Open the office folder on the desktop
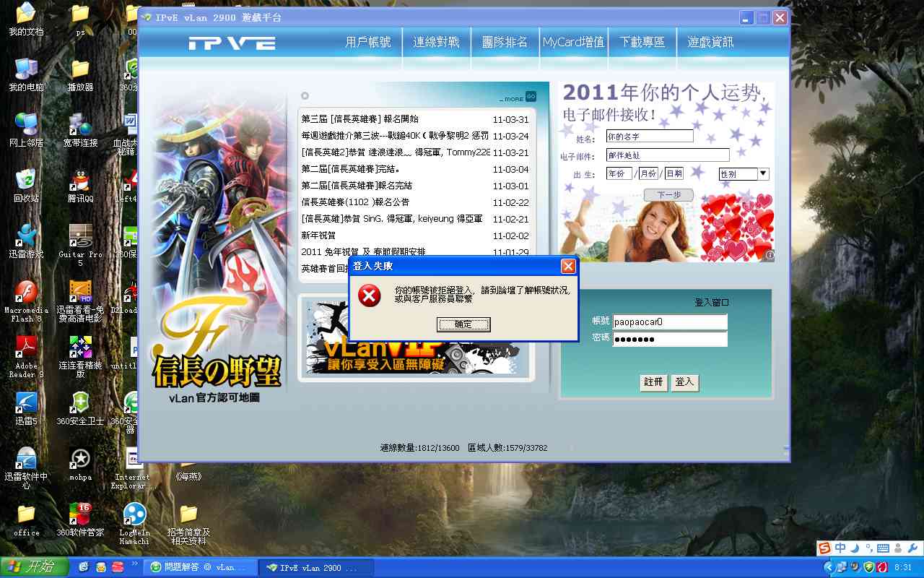The width and height of the screenshot is (924, 578). click(x=26, y=520)
